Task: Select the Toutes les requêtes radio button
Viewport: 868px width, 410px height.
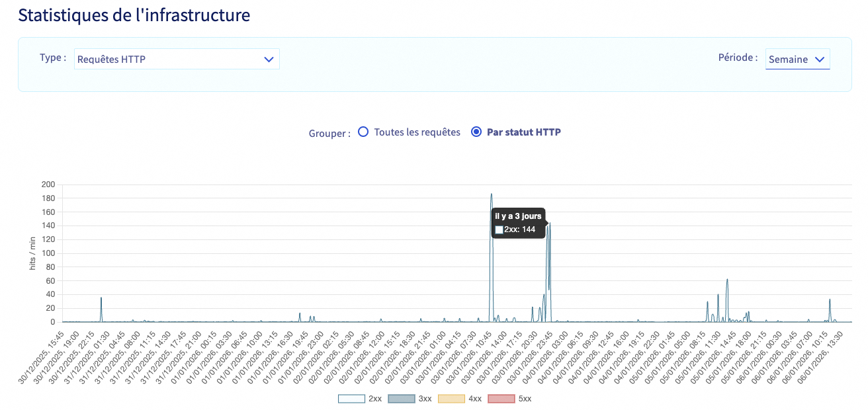Action: [363, 132]
